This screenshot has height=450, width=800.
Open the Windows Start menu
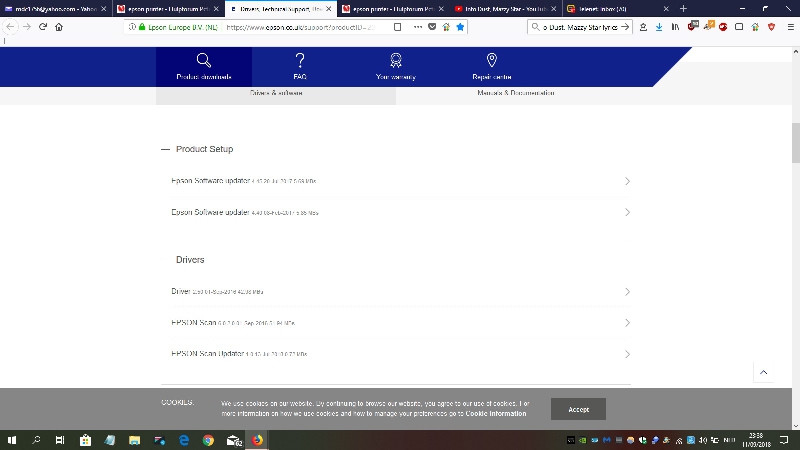click(12, 440)
